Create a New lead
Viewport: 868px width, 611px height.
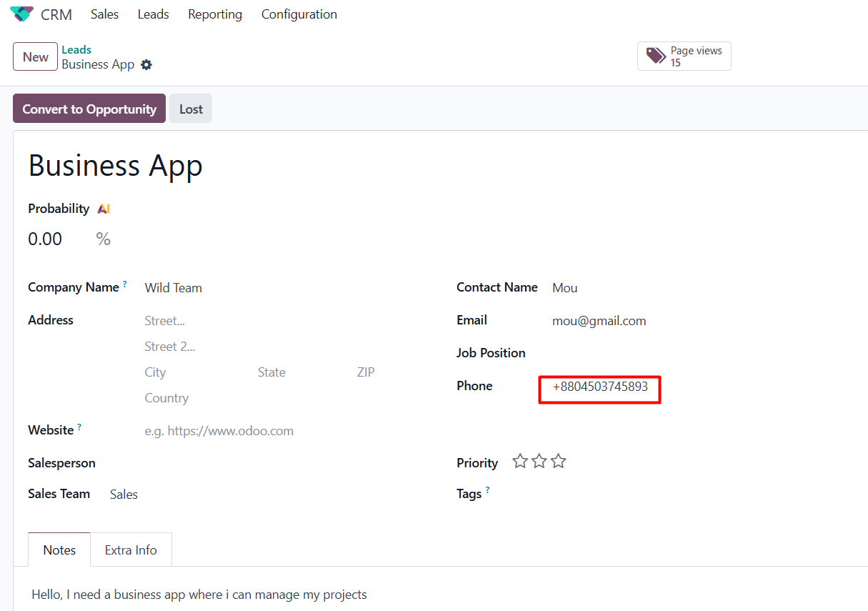click(35, 56)
